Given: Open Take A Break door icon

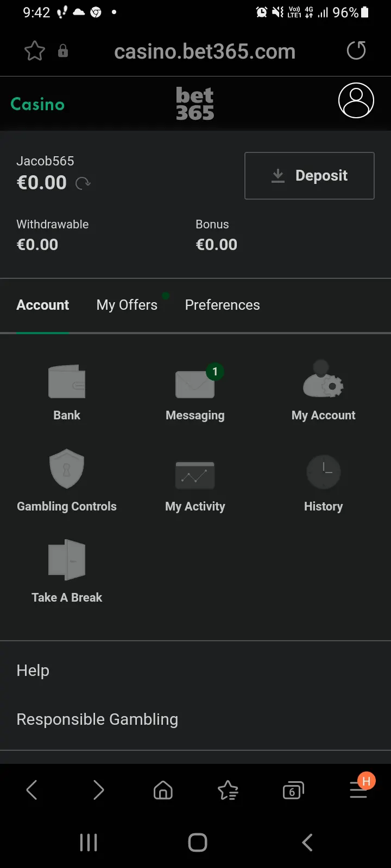Looking at the screenshot, I should click(67, 560).
